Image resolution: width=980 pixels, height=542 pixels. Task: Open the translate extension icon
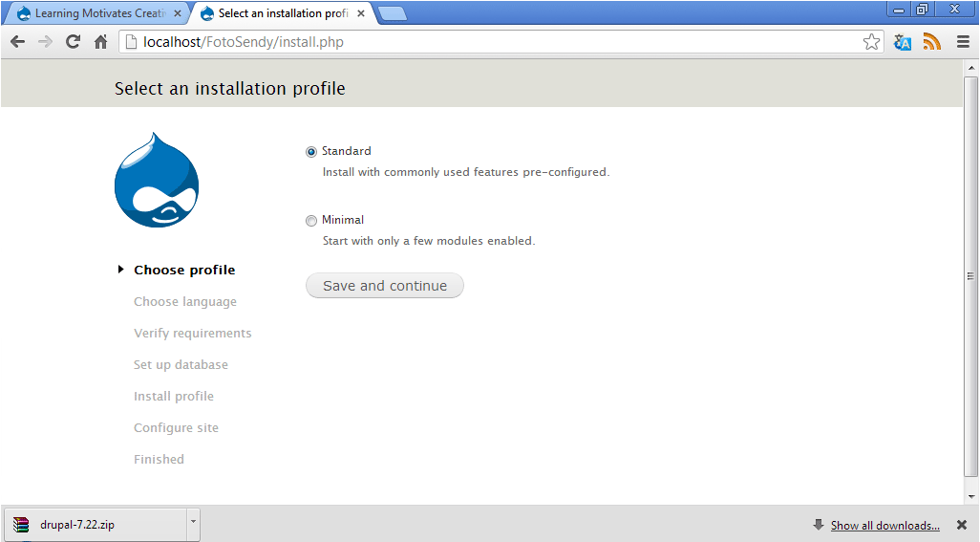point(902,42)
